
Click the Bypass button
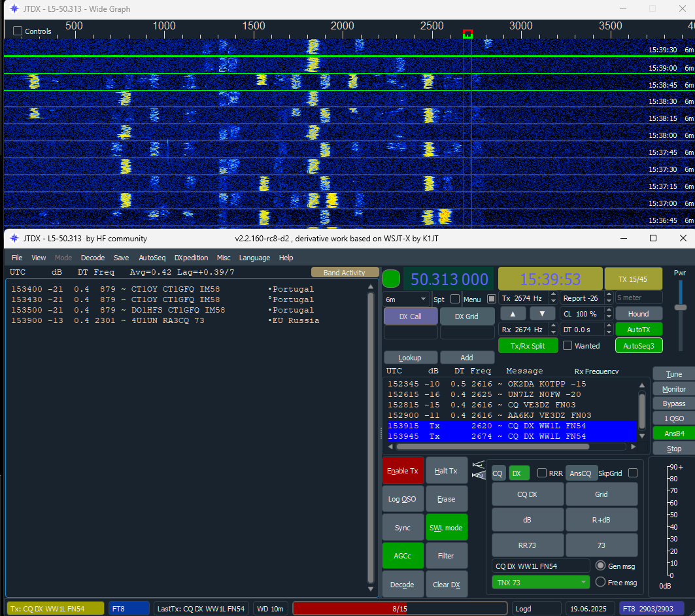tap(673, 403)
